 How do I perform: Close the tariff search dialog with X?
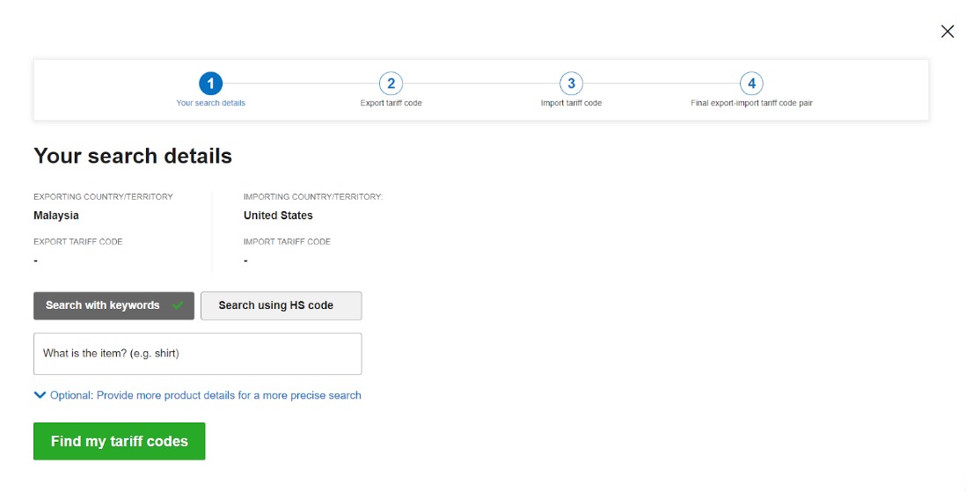(x=947, y=32)
